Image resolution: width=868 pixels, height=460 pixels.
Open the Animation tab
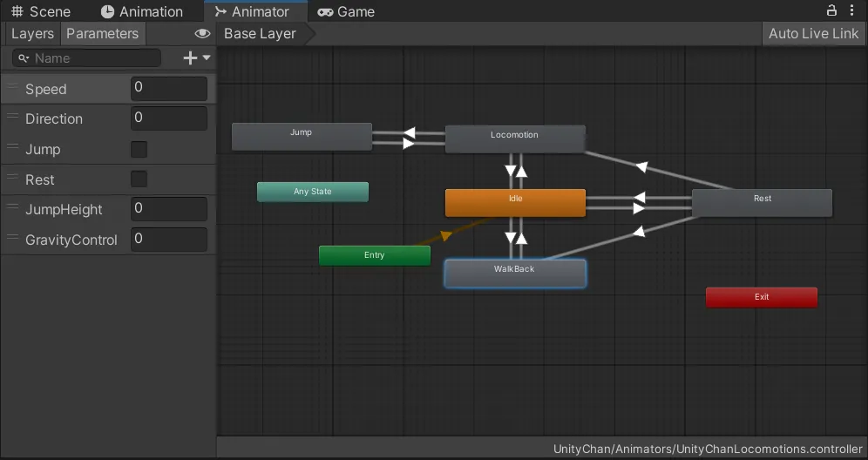(142, 11)
